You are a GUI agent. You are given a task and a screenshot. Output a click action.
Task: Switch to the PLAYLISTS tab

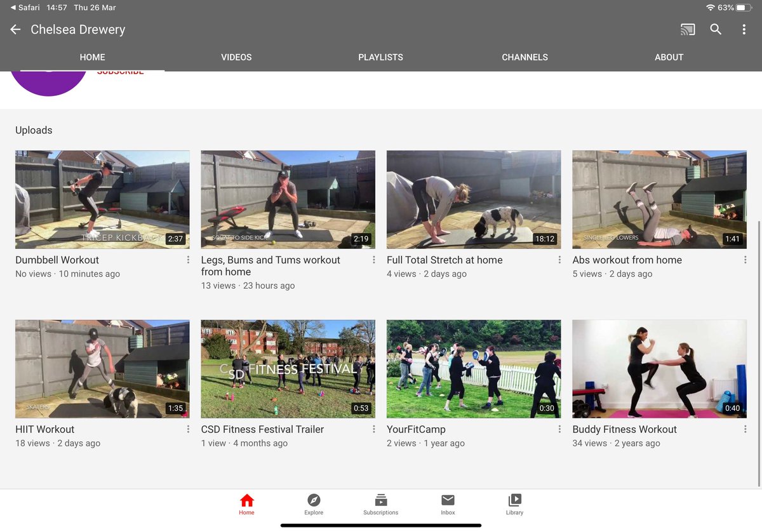pyautogui.click(x=380, y=57)
